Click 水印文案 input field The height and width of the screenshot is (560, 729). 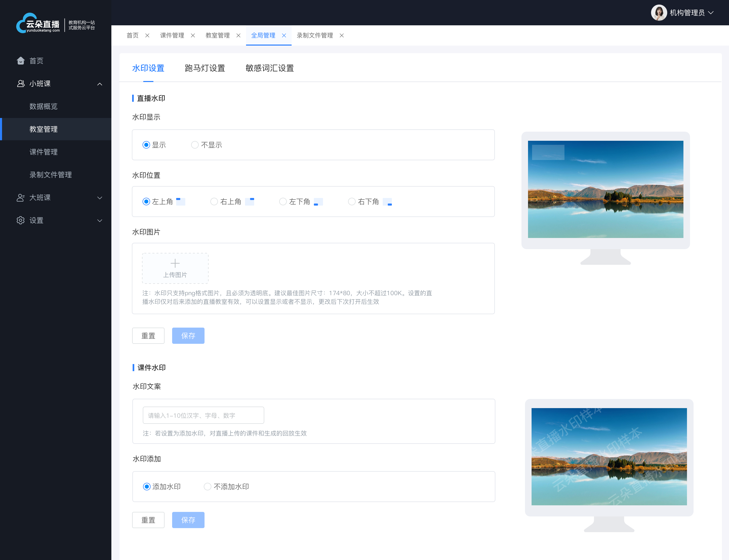(204, 415)
